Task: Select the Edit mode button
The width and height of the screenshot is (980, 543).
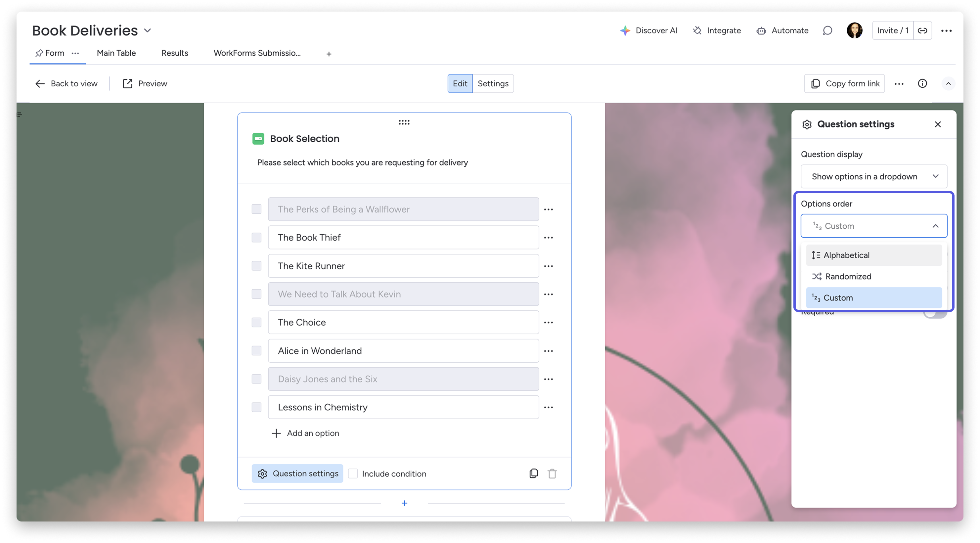Action: click(460, 83)
